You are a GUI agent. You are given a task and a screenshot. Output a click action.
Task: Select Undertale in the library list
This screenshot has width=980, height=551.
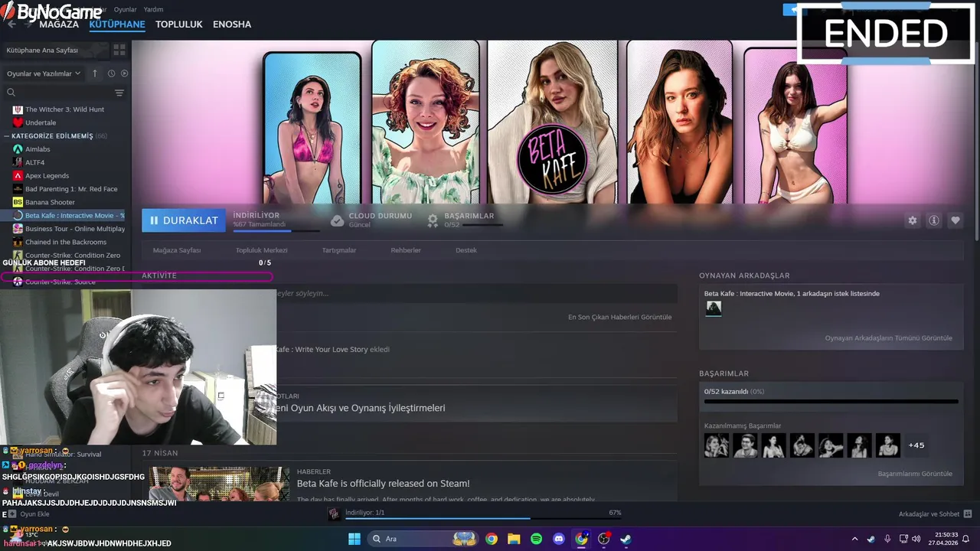41,122
